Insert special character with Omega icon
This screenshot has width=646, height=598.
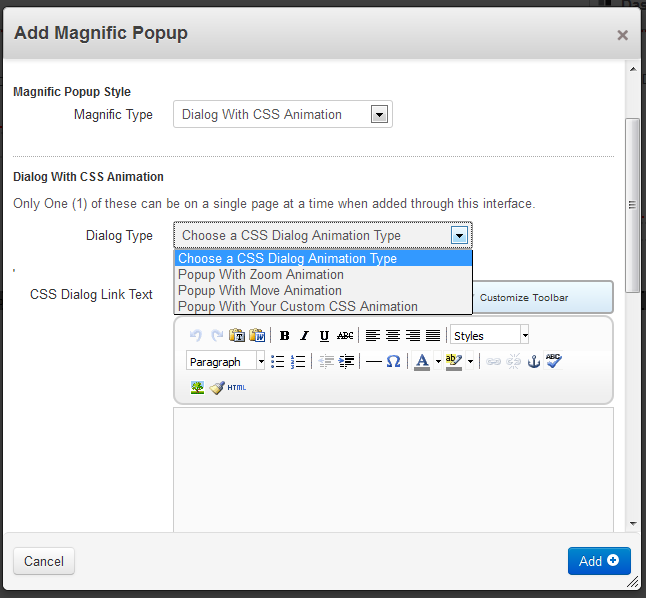click(393, 361)
